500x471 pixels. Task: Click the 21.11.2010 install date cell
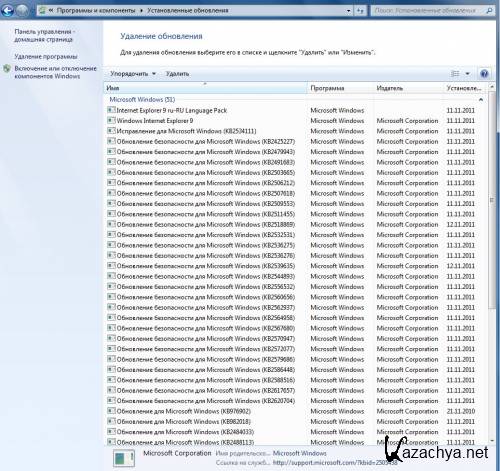pos(461,411)
